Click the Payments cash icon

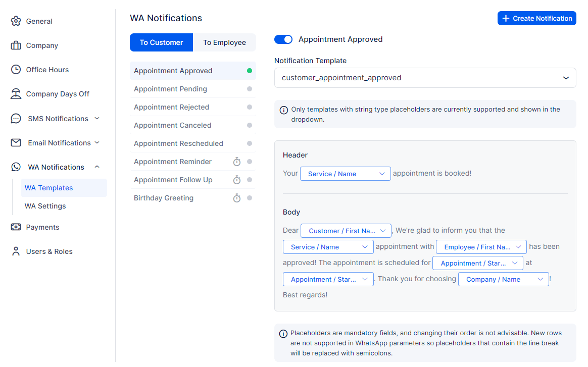pos(16,227)
